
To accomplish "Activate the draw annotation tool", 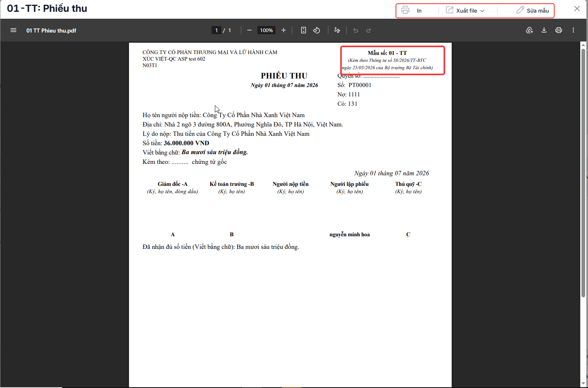I will [x=337, y=30].
